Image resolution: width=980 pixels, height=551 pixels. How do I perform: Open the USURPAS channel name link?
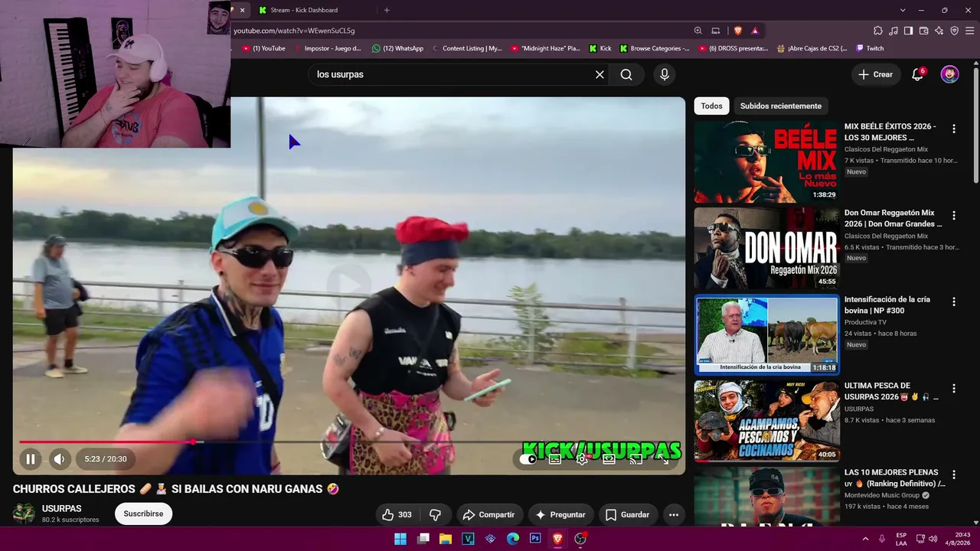pyautogui.click(x=61, y=509)
